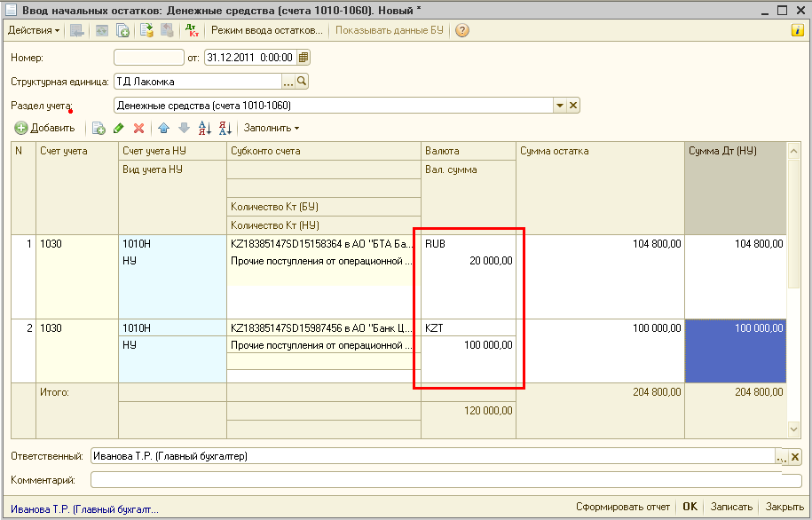Expand the Заполнить dropdown
Screen dimensions: 812x520
click(272, 129)
